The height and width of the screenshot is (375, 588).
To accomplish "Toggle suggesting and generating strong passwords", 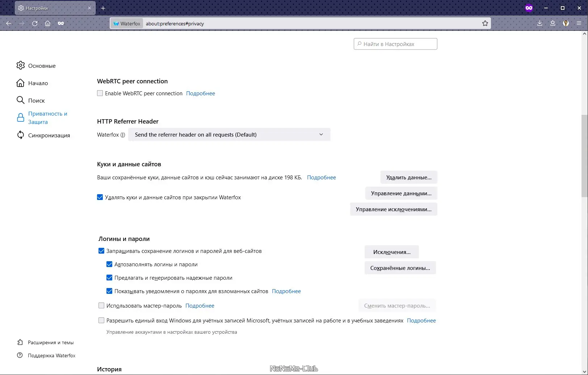I will tap(109, 278).
